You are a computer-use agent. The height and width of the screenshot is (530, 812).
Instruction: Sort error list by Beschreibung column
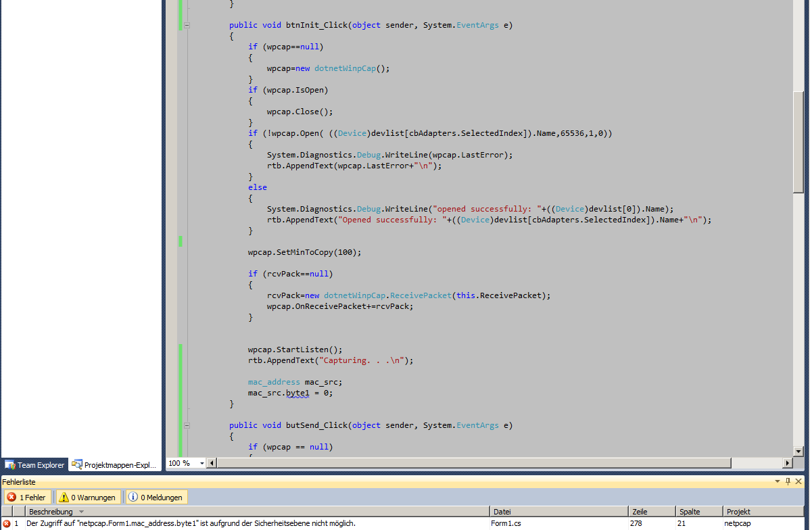pos(257,512)
